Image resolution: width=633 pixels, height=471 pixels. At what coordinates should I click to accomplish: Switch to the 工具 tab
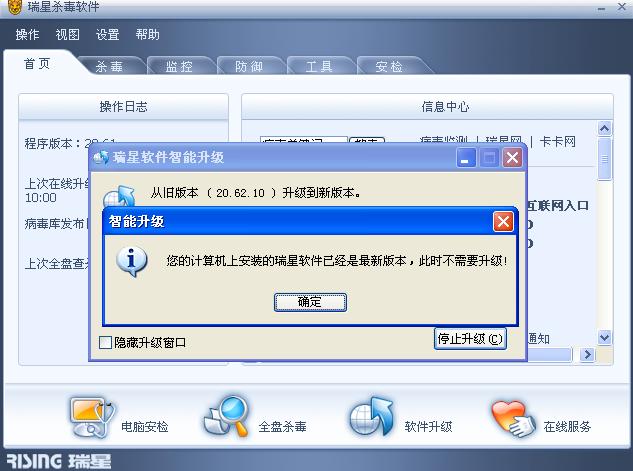tap(319, 66)
